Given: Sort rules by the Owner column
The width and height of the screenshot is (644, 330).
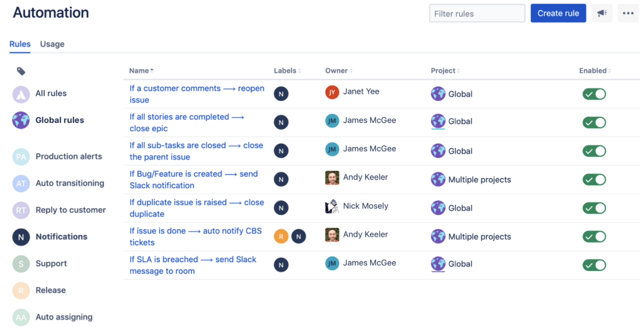Looking at the screenshot, I should (338, 71).
